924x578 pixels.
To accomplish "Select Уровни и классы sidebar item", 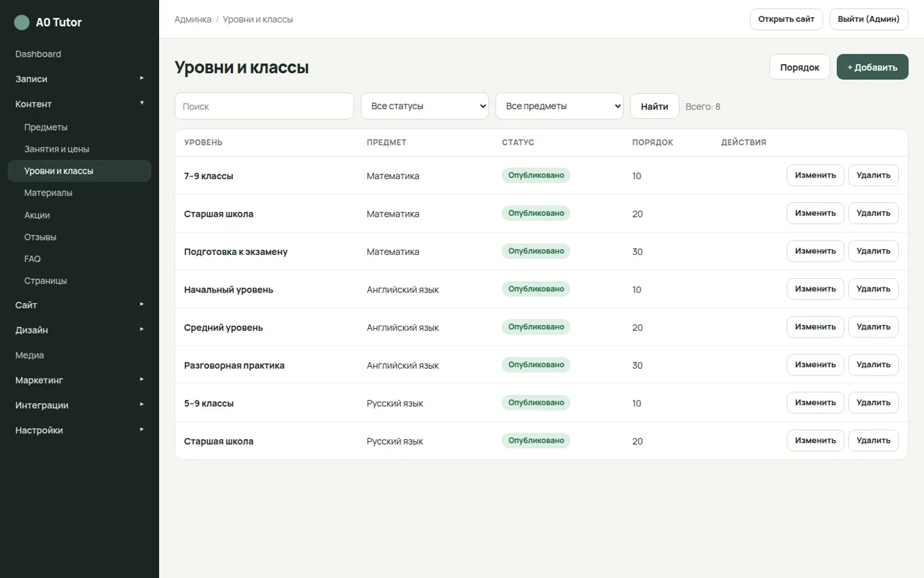I will click(x=79, y=171).
